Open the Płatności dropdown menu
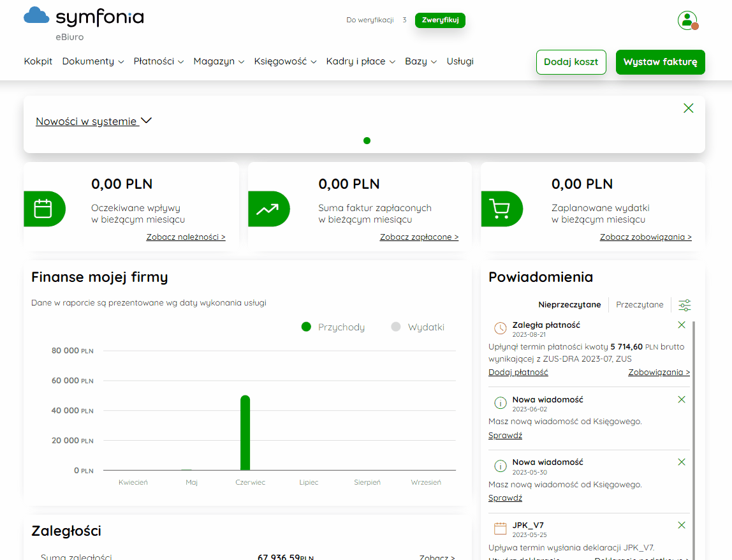 pyautogui.click(x=159, y=61)
